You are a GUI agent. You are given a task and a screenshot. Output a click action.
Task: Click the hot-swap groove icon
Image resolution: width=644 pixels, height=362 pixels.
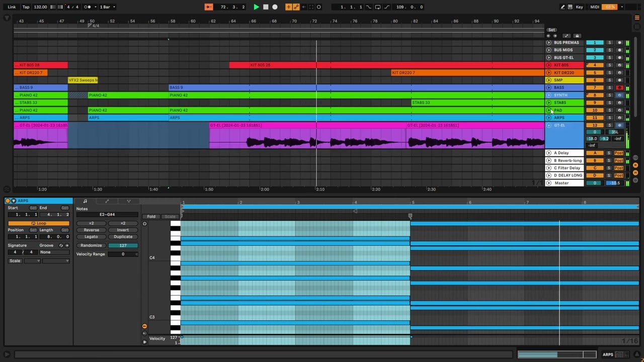[x=61, y=245]
